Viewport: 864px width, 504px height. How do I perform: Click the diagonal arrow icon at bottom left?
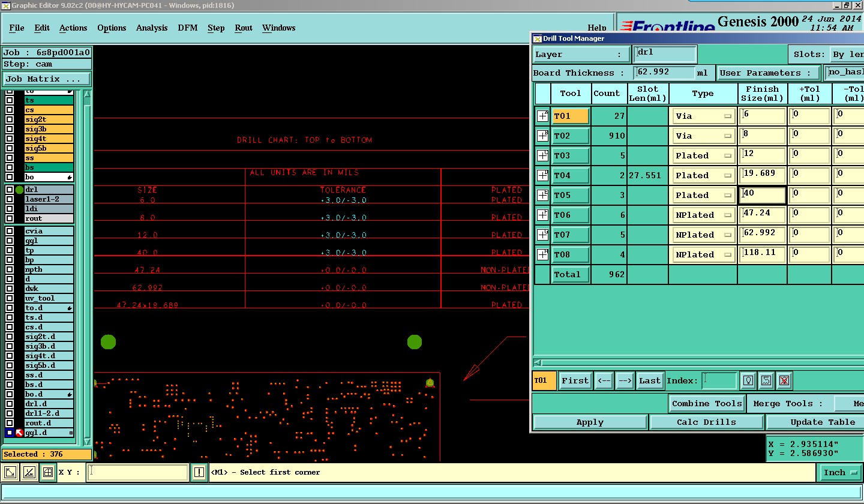point(10,473)
